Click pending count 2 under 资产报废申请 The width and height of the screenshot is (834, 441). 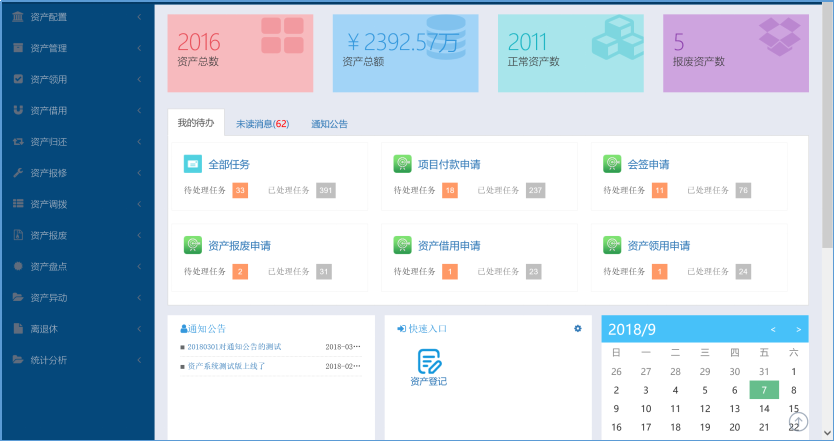coord(240,271)
